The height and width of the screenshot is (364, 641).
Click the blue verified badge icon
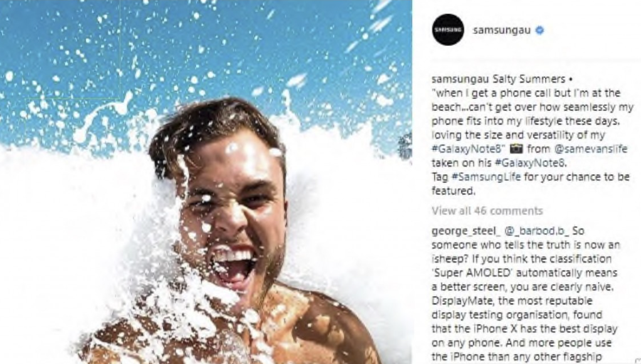(x=539, y=30)
